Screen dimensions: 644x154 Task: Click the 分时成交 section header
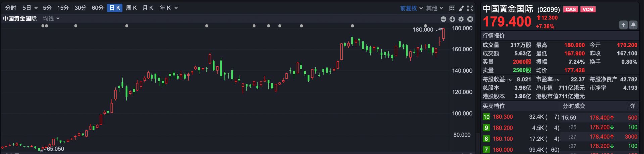[x=574, y=106]
